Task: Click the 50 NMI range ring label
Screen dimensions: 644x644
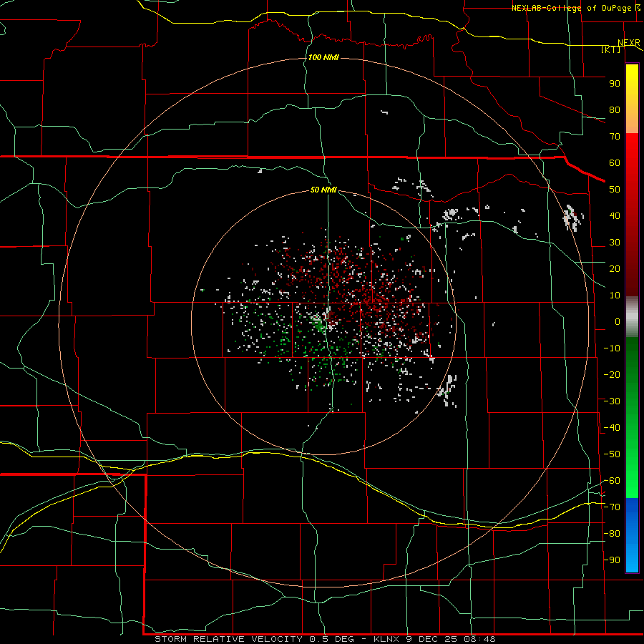Action: 323,190
